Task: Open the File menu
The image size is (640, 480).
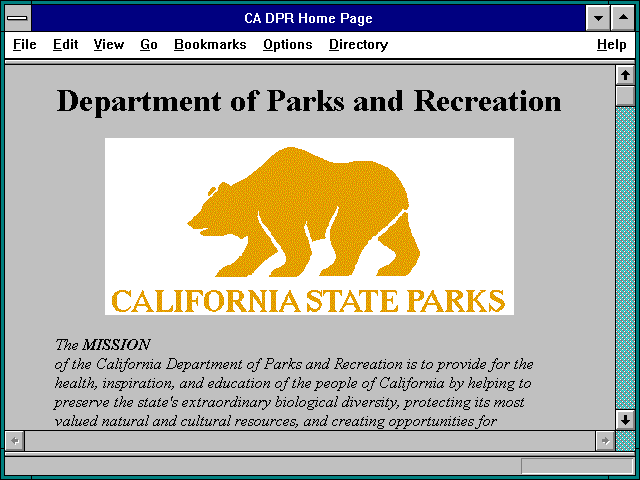Action: click(x=24, y=44)
